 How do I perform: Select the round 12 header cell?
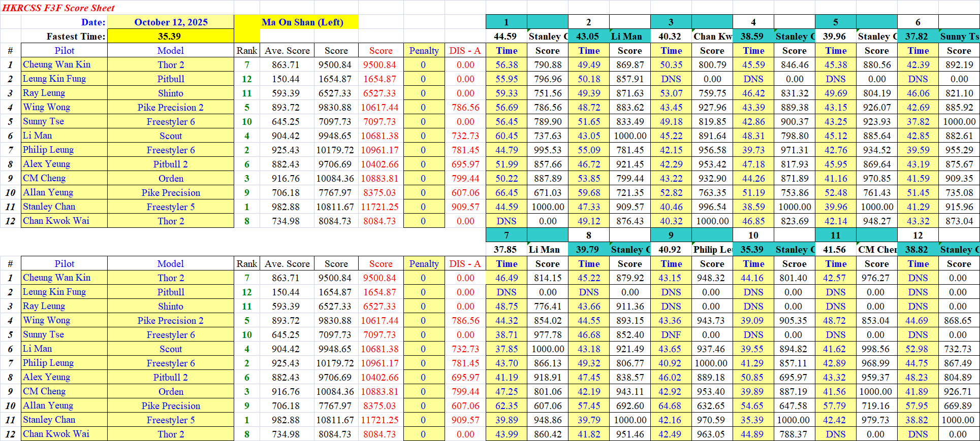pyautogui.click(x=918, y=235)
